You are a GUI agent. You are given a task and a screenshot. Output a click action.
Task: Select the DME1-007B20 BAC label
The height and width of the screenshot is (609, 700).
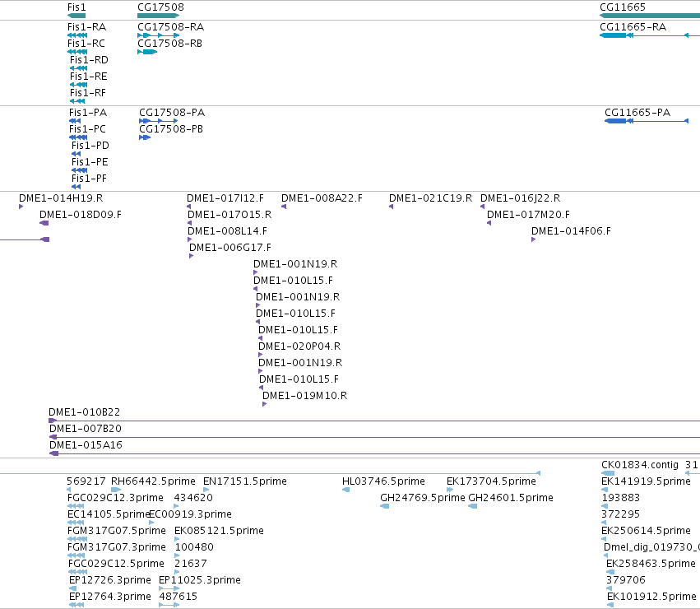(86, 429)
